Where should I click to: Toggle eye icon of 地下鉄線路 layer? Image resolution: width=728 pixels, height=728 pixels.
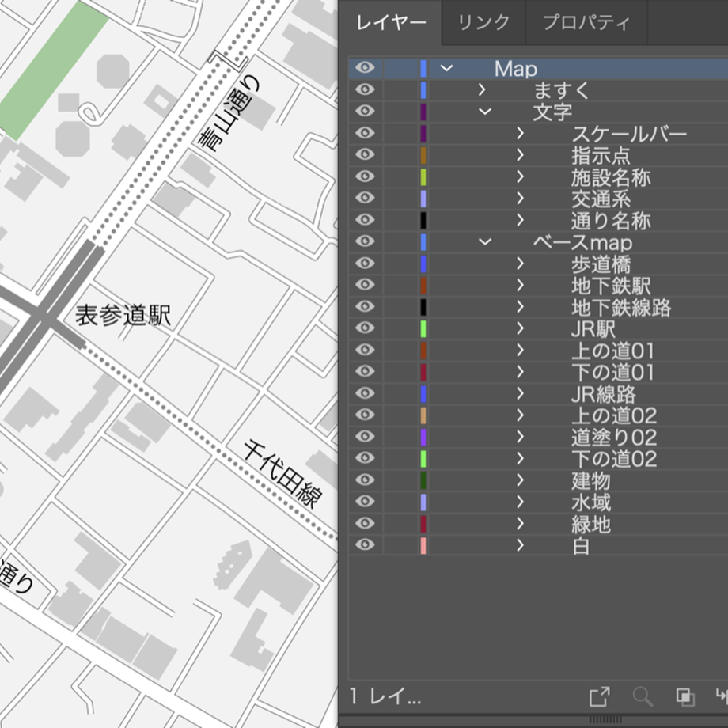tap(365, 306)
